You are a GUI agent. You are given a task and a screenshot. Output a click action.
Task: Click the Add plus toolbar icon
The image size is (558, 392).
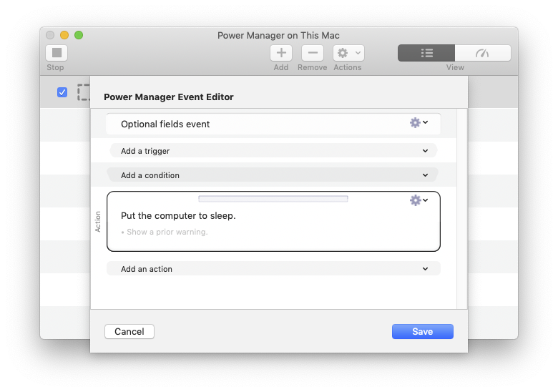pyautogui.click(x=281, y=53)
